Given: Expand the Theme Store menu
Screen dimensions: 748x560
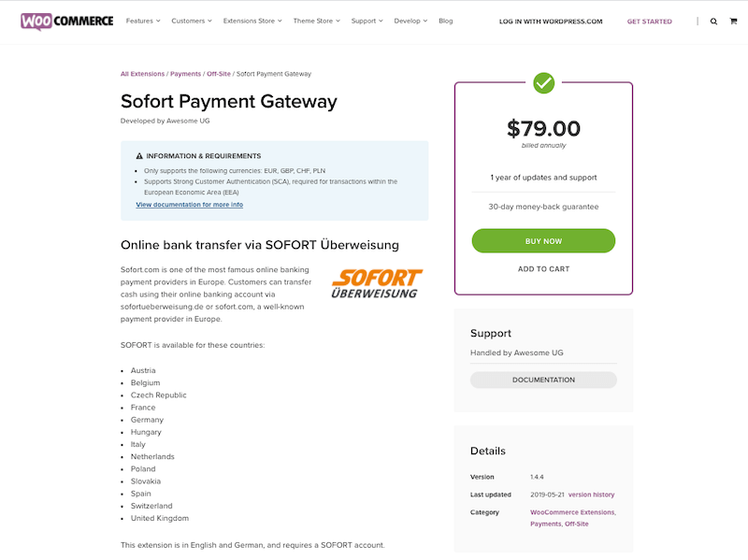Looking at the screenshot, I should pyautogui.click(x=316, y=22).
